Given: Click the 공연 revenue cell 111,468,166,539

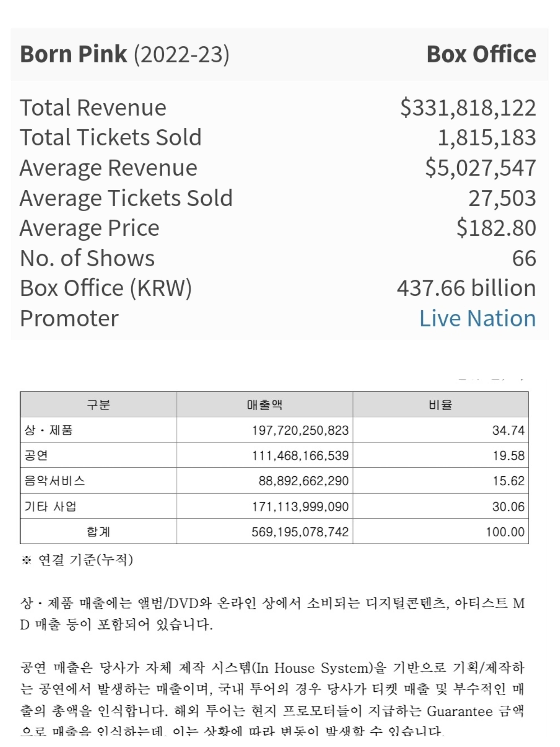Looking at the screenshot, I should tap(300, 456).
